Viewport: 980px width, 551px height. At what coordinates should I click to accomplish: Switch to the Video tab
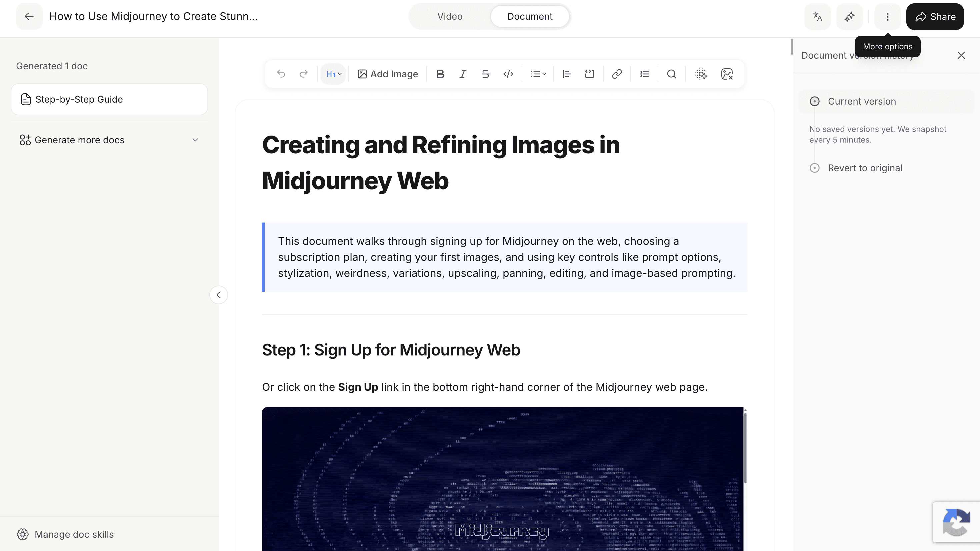tap(450, 16)
